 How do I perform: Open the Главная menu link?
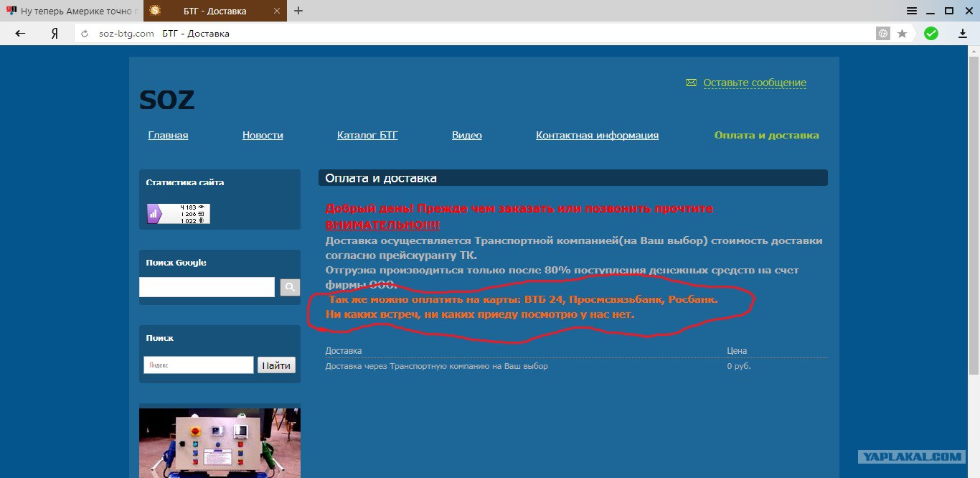tap(168, 135)
